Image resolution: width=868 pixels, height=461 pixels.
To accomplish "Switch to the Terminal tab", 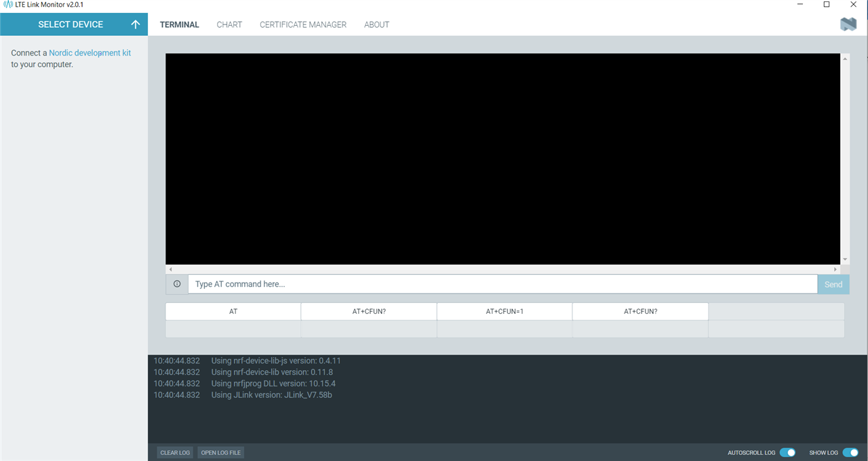I will point(180,24).
